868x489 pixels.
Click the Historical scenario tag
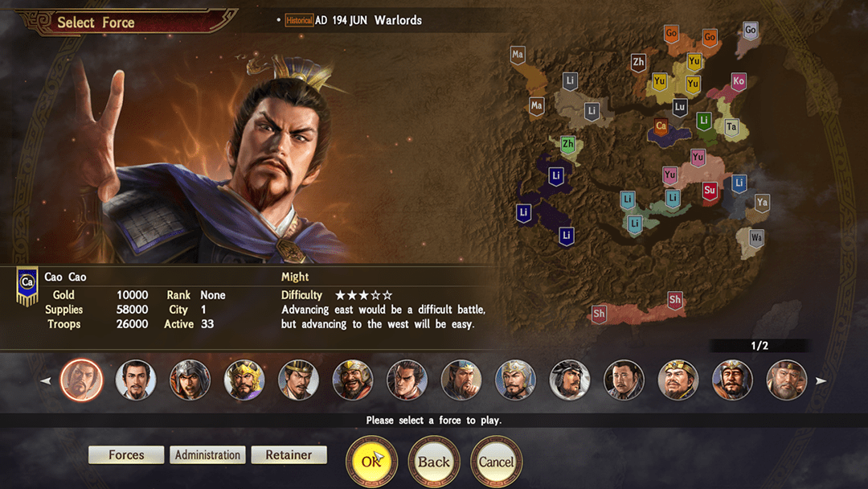coord(299,20)
